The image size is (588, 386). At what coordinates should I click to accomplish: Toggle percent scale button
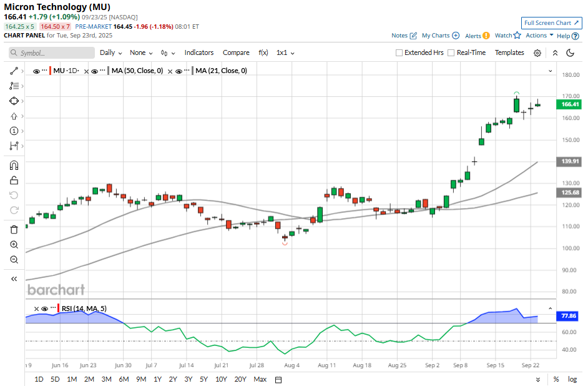556,379
